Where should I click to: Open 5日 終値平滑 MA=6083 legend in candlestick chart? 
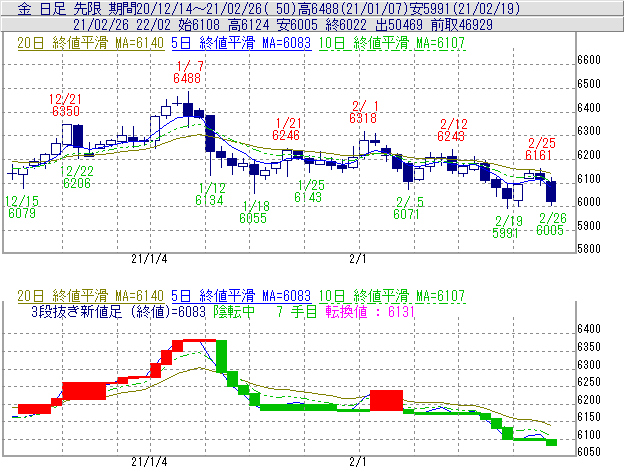coord(241,43)
